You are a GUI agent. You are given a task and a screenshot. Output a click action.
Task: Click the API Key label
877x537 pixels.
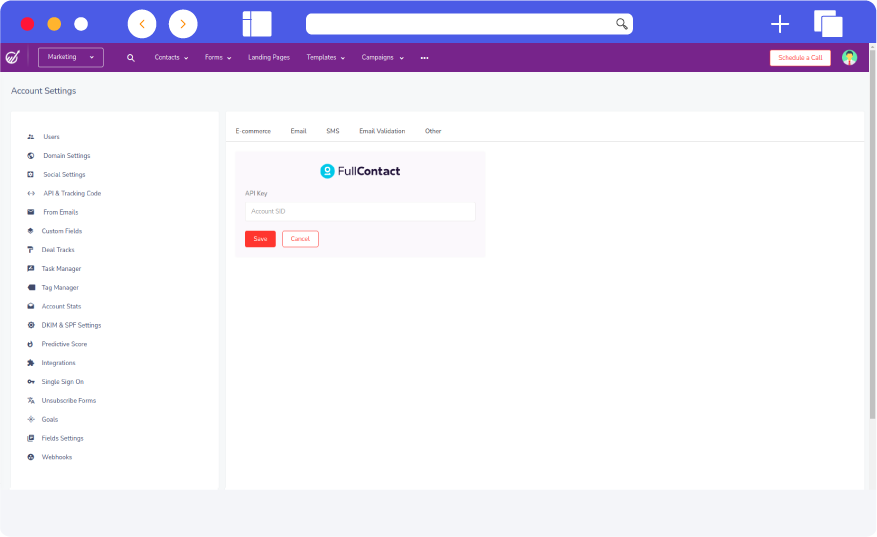[x=256, y=193]
